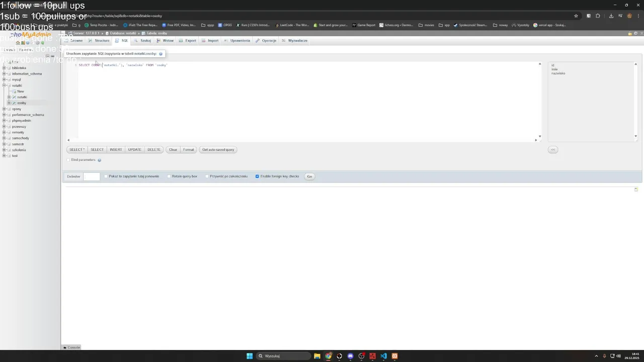Select the id column in list
The height and width of the screenshot is (362, 644).
tap(552, 65)
